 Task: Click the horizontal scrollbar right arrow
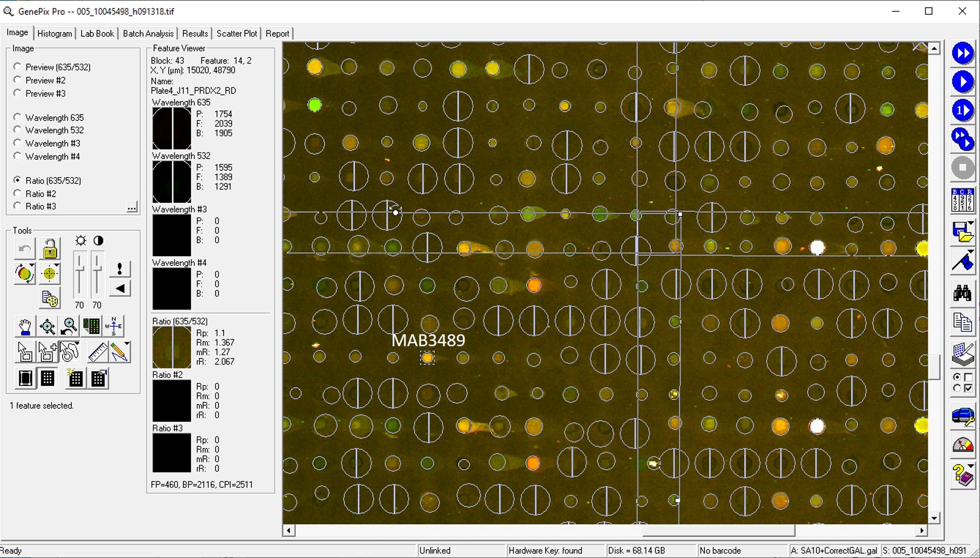pos(921,530)
